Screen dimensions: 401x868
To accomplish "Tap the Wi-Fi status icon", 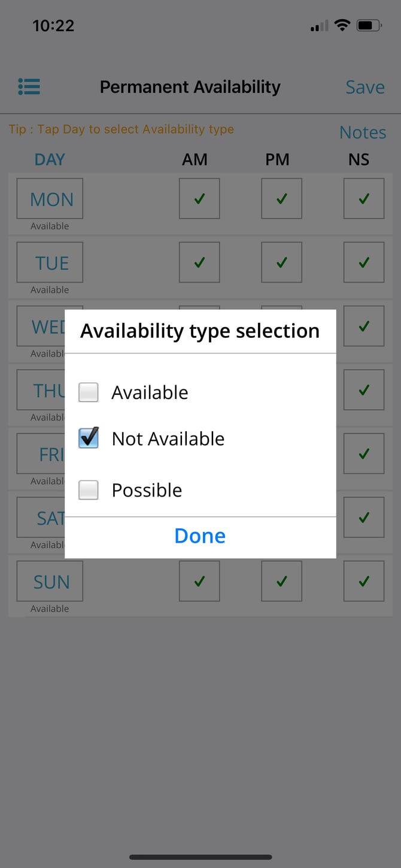I will (x=342, y=25).
